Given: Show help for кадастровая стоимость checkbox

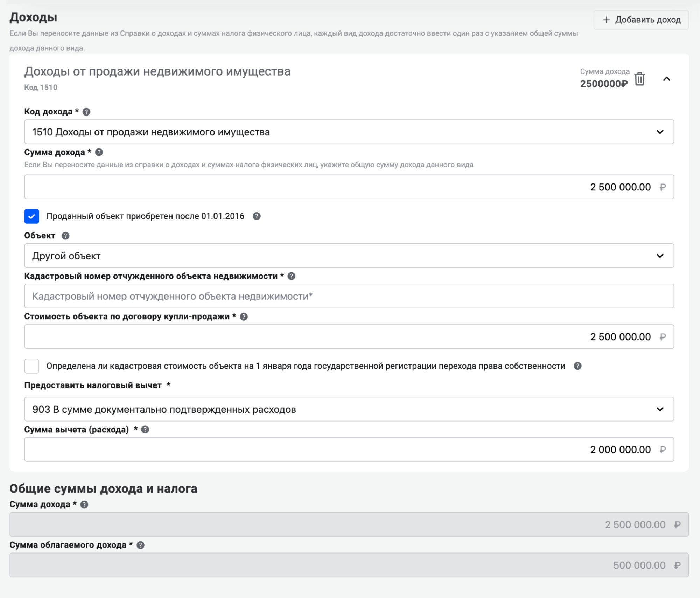Looking at the screenshot, I should 577,366.
